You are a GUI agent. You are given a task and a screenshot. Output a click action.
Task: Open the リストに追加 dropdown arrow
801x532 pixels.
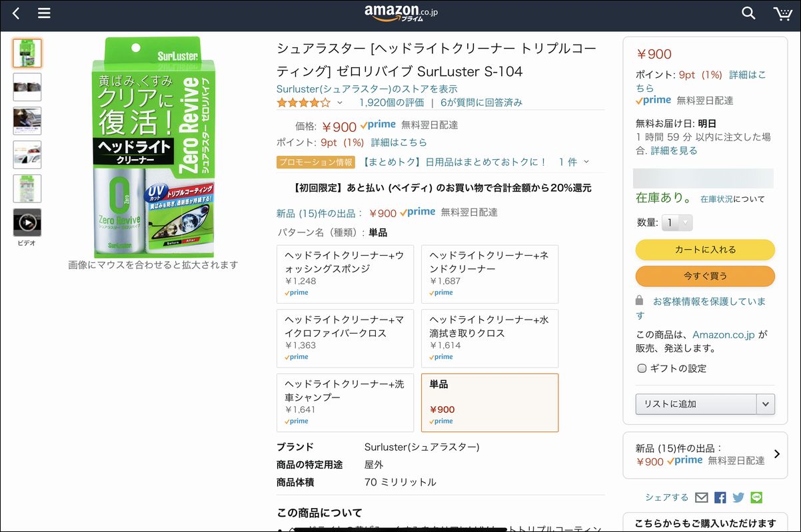point(765,403)
